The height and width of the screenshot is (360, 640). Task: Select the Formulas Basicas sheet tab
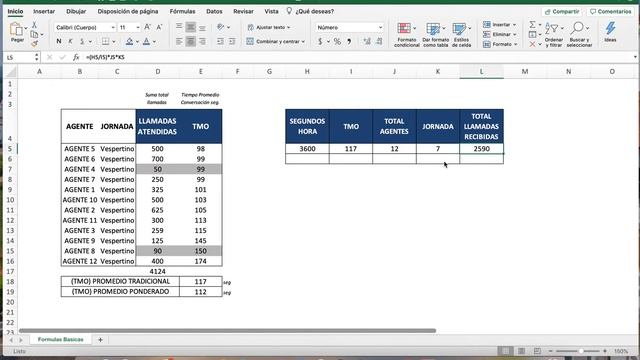60,340
